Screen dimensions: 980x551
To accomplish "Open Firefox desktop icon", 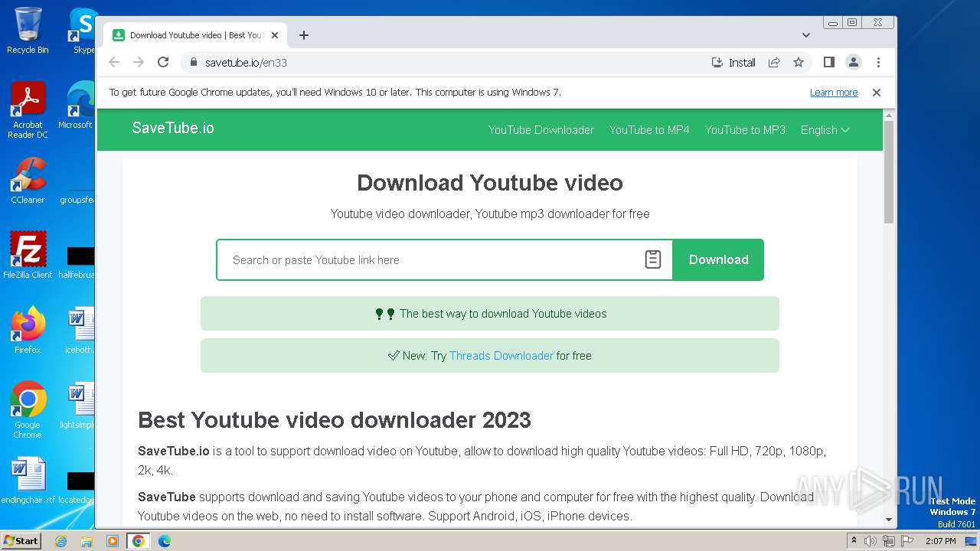I will pos(28,331).
